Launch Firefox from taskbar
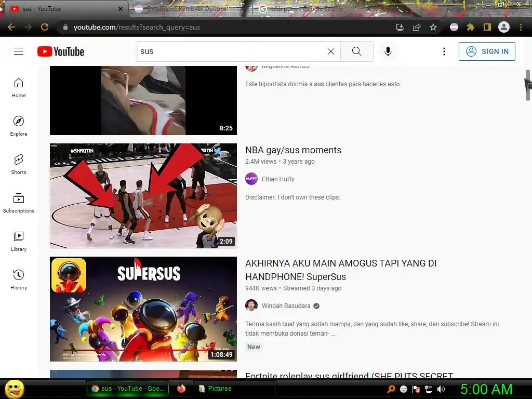Image resolution: width=532 pixels, height=399 pixels. 181,389
